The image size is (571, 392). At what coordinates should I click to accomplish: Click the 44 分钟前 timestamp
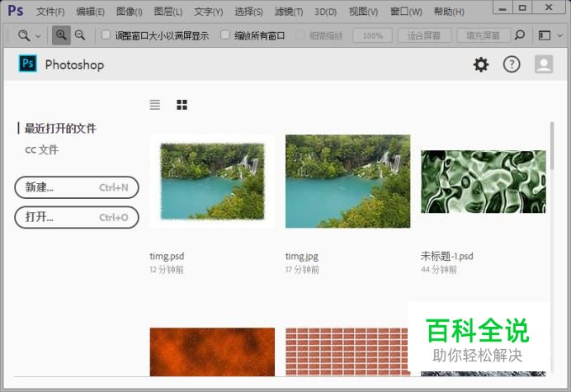click(x=439, y=270)
